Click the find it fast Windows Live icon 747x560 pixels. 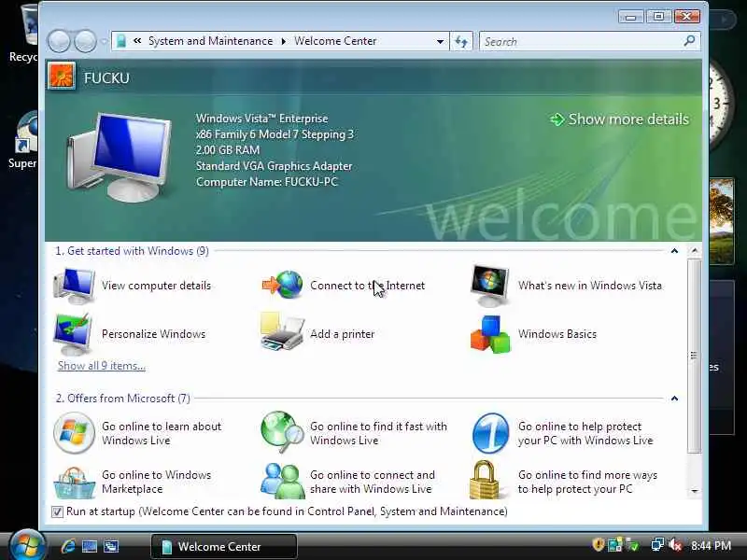[282, 432]
